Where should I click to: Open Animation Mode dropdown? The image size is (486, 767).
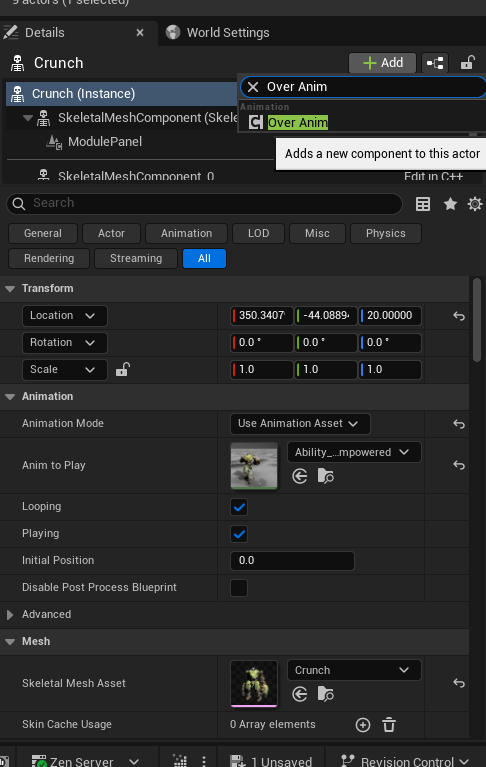300,424
